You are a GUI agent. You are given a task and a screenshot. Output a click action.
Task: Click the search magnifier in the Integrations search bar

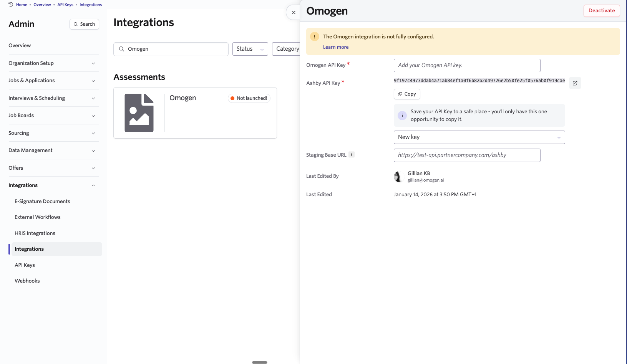pos(121,49)
